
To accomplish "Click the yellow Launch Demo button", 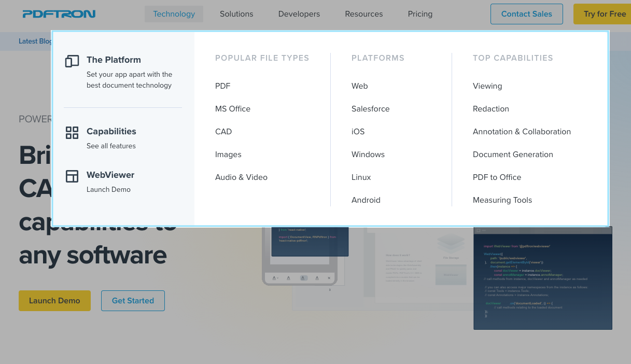I will tap(54, 301).
